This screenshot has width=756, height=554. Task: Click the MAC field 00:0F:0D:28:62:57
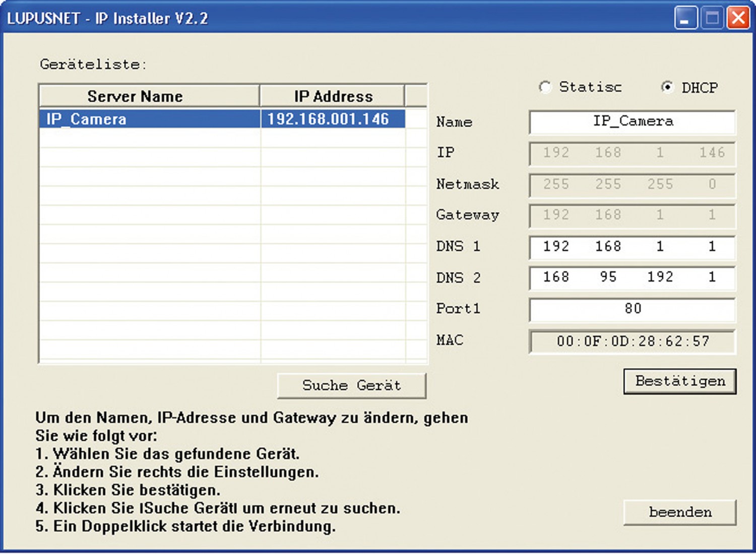coord(633,341)
